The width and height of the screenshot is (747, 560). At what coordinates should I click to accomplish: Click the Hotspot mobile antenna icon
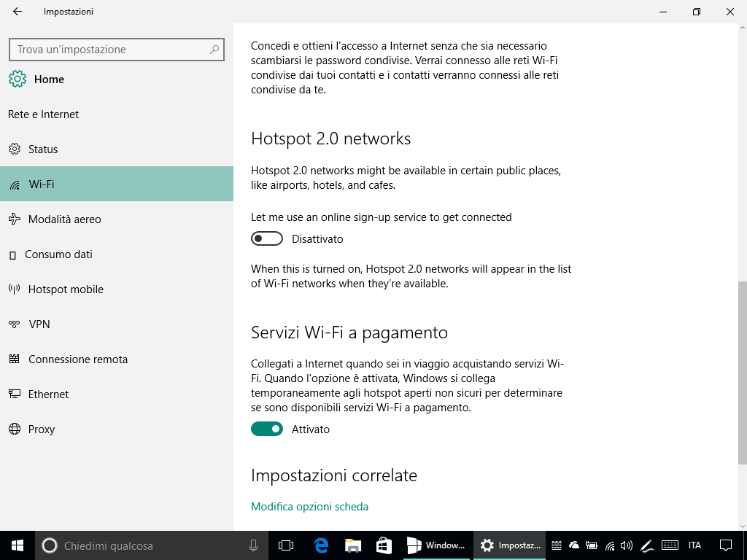(x=15, y=289)
